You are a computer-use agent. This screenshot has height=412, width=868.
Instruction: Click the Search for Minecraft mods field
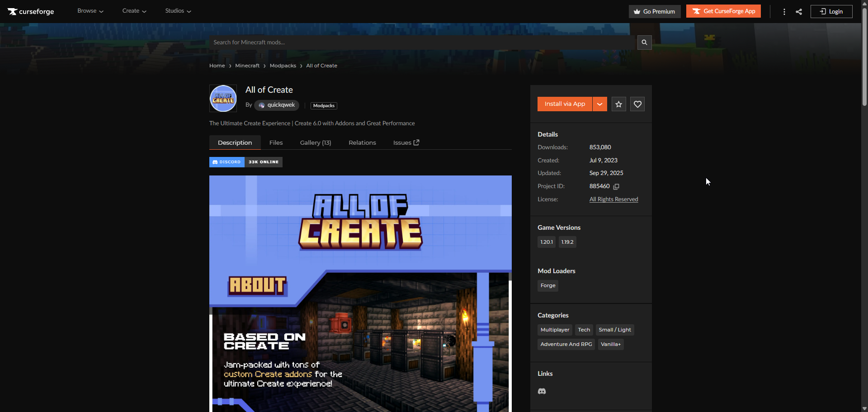click(x=423, y=43)
